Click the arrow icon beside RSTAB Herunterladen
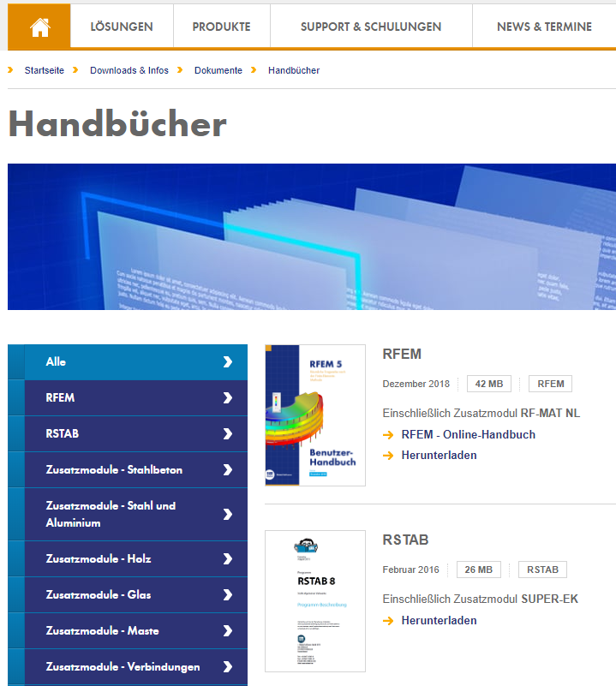Screen dimensions: 616x686 (388, 621)
